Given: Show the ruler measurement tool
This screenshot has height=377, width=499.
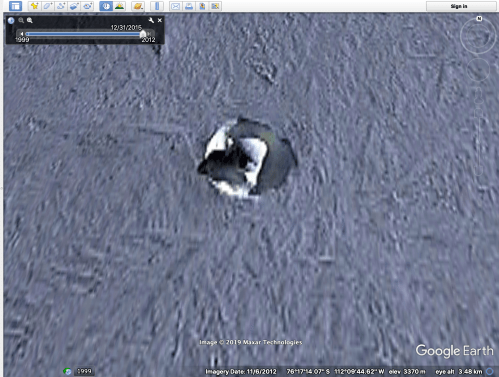Looking at the screenshot, I should tap(157, 6).
